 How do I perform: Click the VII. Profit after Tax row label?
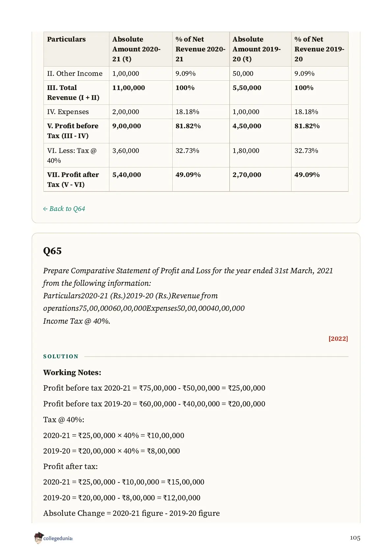click(x=73, y=180)
